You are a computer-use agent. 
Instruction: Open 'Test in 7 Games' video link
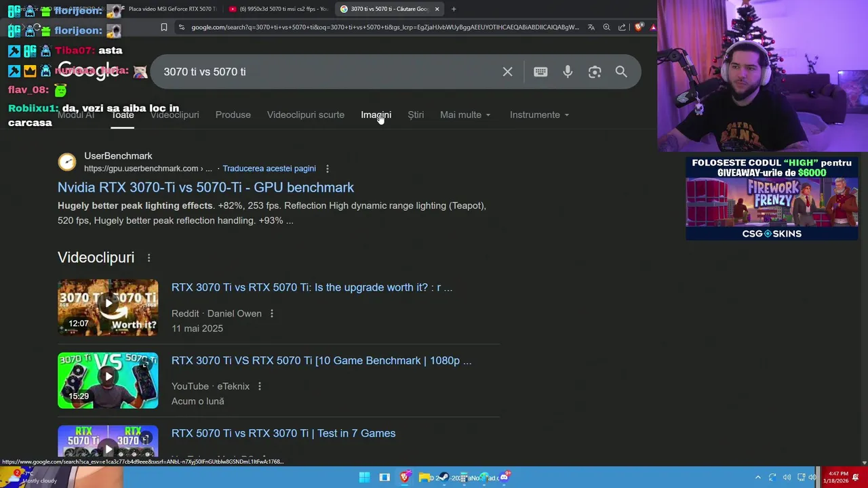pos(283,433)
